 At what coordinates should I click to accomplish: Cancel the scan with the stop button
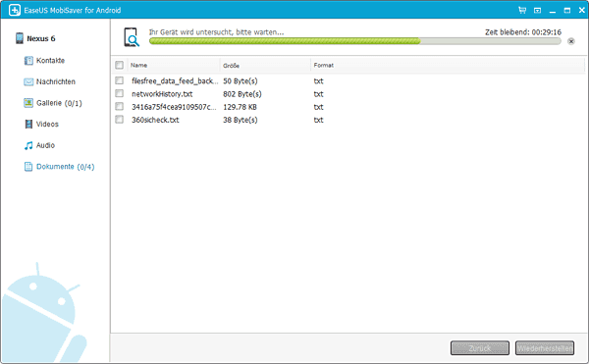click(x=571, y=41)
